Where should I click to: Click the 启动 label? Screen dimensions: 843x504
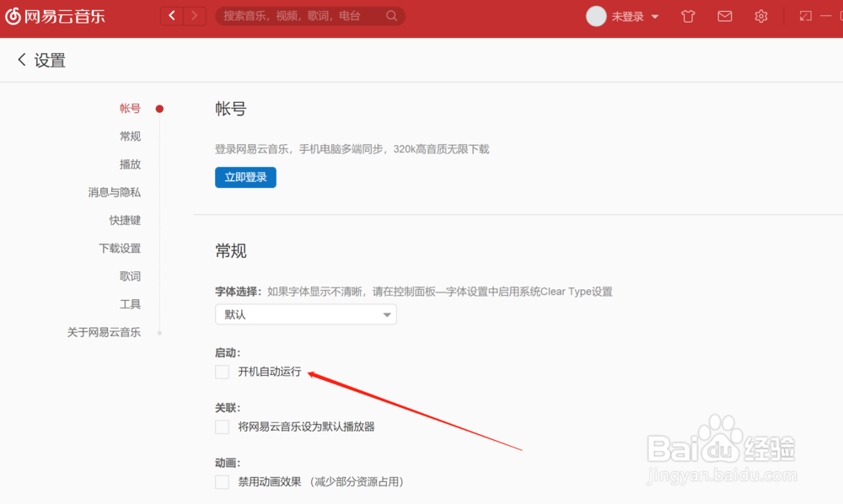tap(228, 353)
